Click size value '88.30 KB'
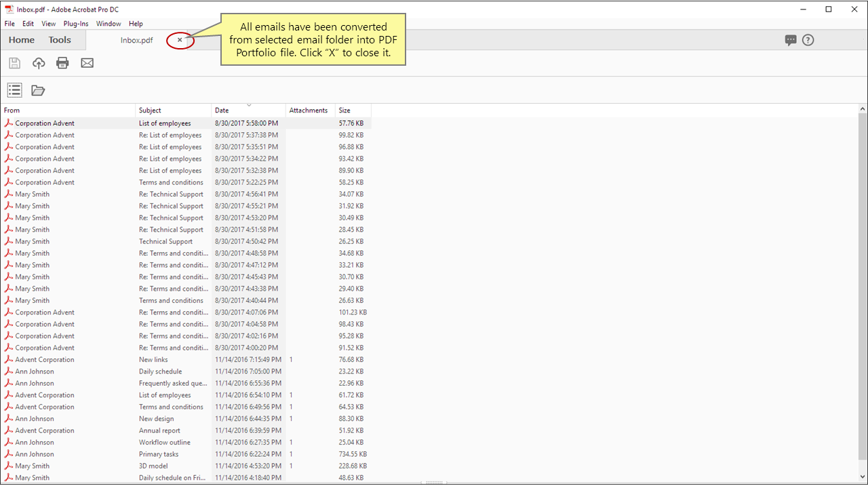Image resolution: width=868 pixels, height=488 pixels. [351, 418]
